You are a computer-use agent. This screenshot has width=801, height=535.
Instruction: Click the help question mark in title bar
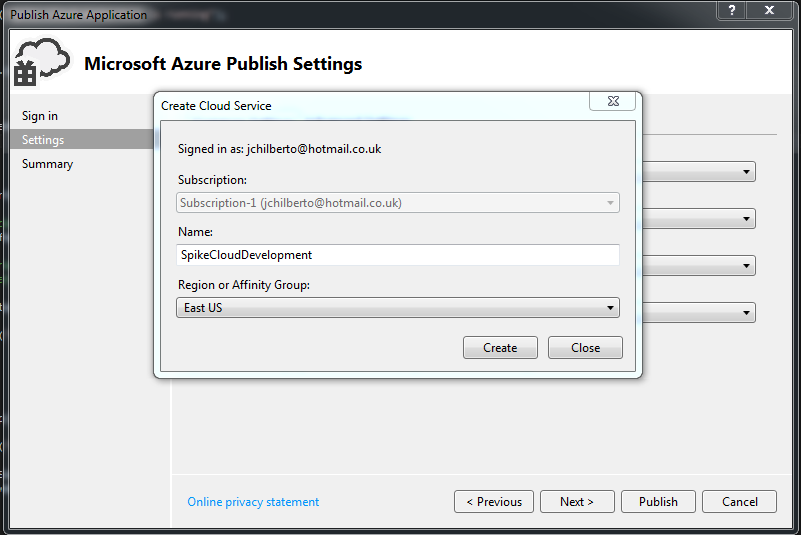(x=732, y=10)
